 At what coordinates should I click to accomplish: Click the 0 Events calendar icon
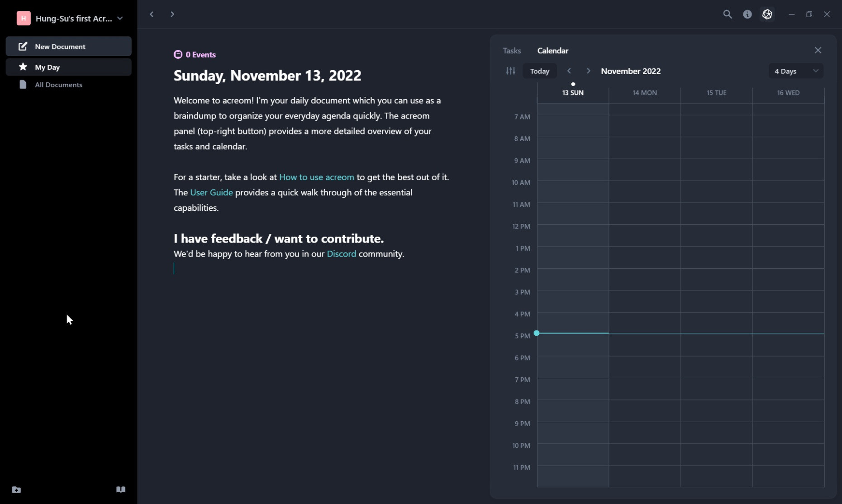click(178, 55)
